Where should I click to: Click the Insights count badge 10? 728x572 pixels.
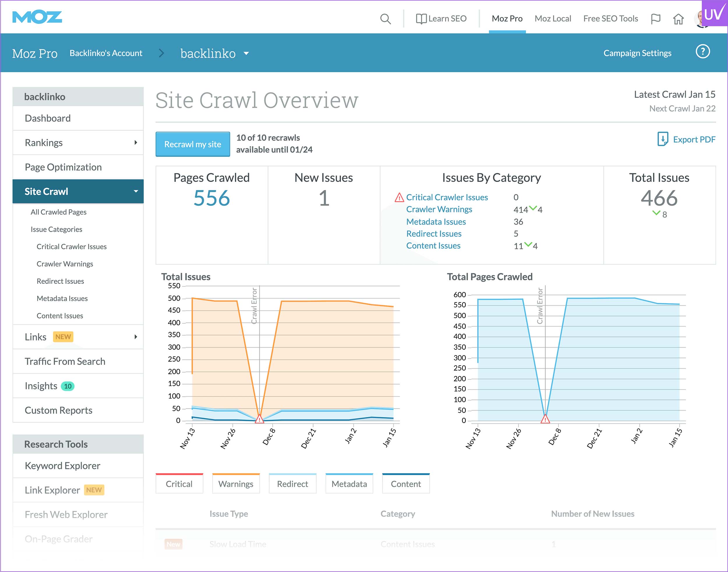(x=68, y=386)
